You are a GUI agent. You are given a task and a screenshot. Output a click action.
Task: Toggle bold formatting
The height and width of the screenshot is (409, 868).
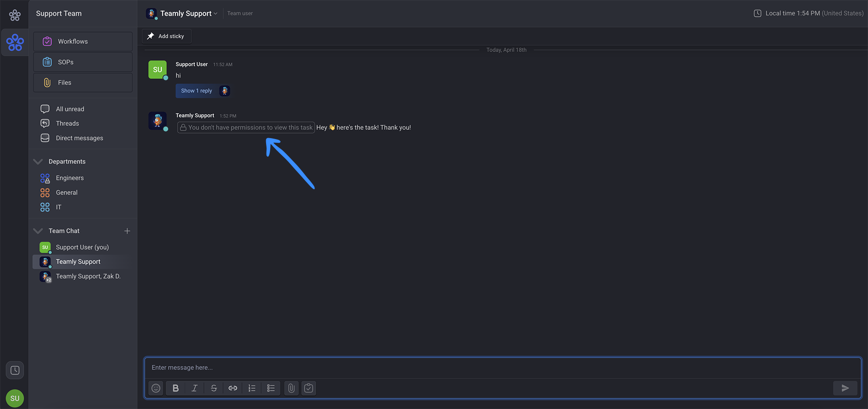[175, 388]
